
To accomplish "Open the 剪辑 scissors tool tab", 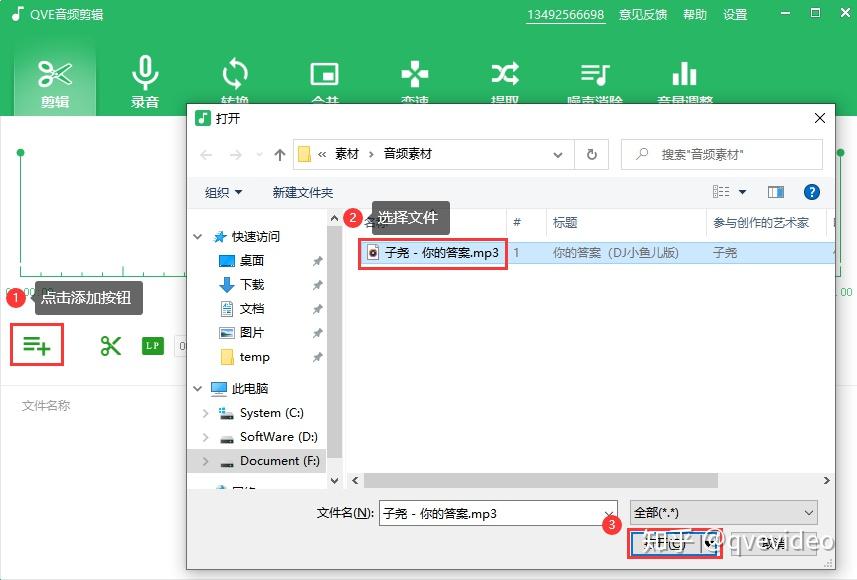I will pyautogui.click(x=55, y=82).
